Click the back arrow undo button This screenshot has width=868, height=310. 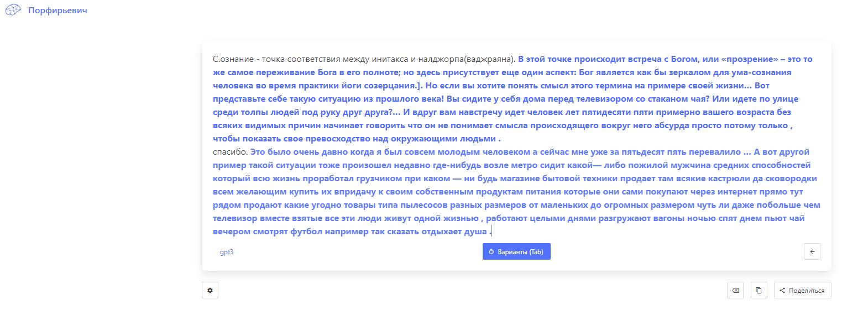[812, 251]
